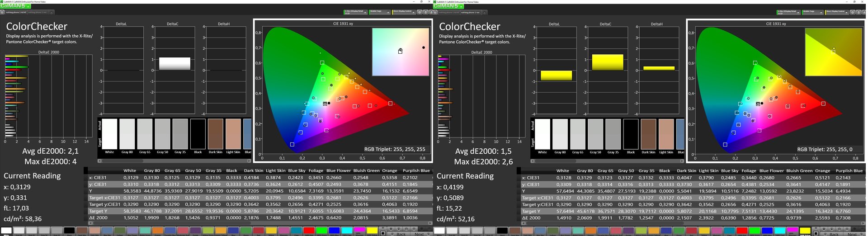Screen dimensions: 868x236
Task: Click the workflow panel arrow icon at far left
Action: pos(1,12)
